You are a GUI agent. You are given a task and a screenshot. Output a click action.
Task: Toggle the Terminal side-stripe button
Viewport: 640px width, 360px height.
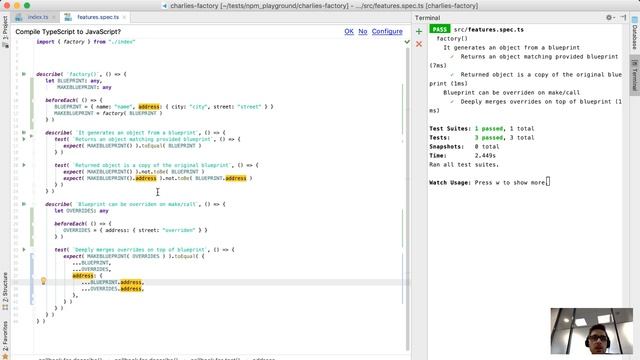(x=635, y=77)
